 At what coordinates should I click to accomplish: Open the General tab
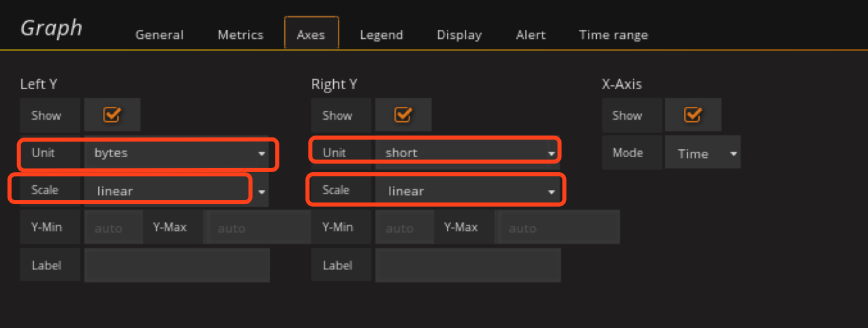159,35
